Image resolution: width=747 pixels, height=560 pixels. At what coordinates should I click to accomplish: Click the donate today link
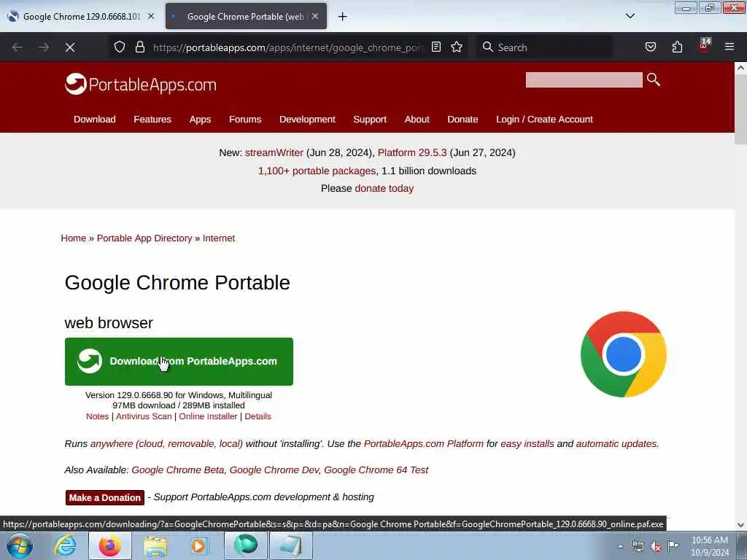[x=384, y=189]
